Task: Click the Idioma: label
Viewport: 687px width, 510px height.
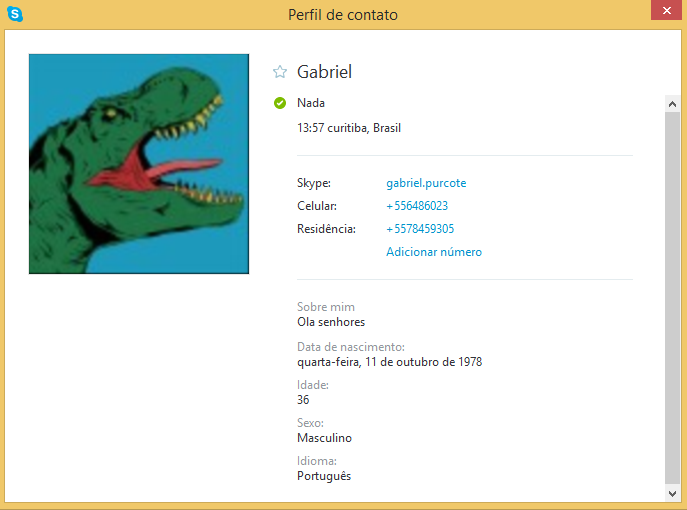Action: tap(317, 461)
